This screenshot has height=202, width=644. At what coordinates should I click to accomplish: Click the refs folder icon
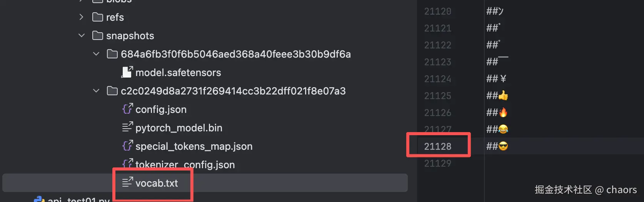click(x=98, y=17)
